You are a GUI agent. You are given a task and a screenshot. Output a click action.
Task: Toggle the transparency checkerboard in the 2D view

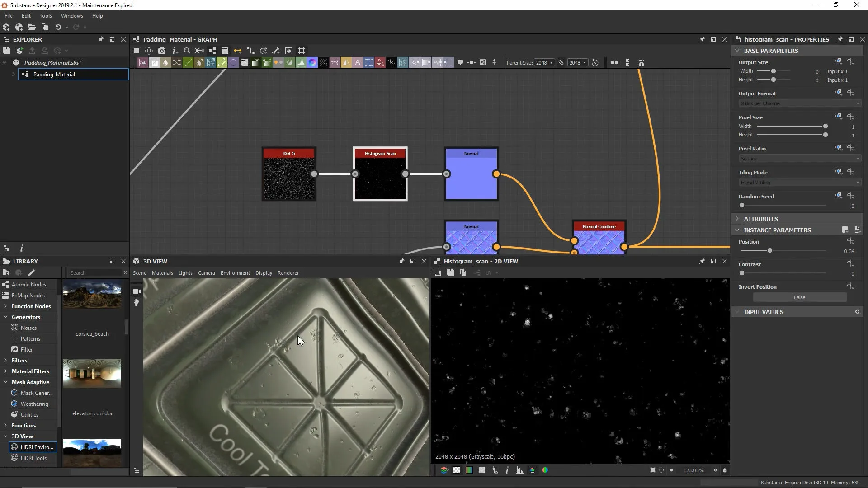pyautogui.click(x=457, y=470)
